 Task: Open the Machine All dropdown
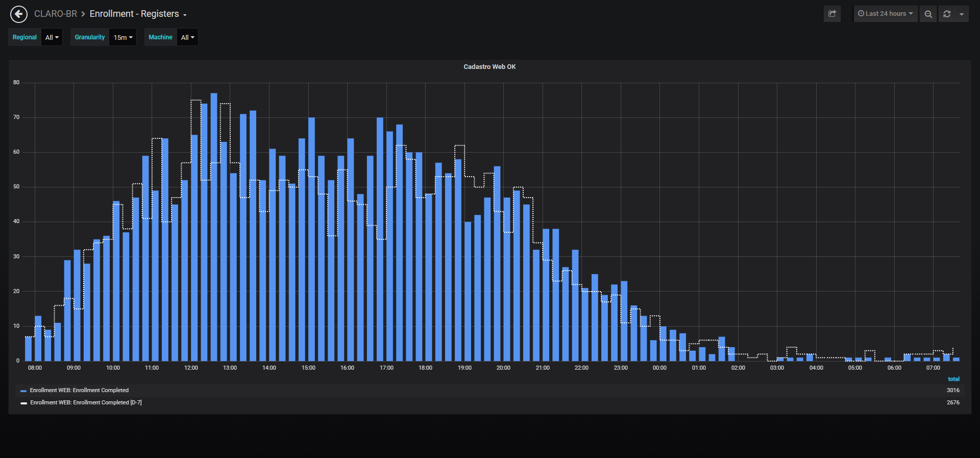pyautogui.click(x=187, y=37)
